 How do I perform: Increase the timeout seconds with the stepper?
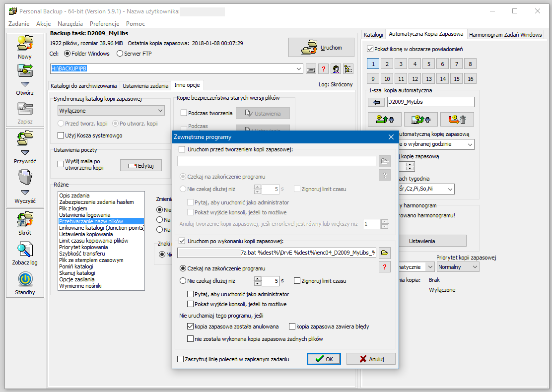pyautogui.click(x=257, y=278)
